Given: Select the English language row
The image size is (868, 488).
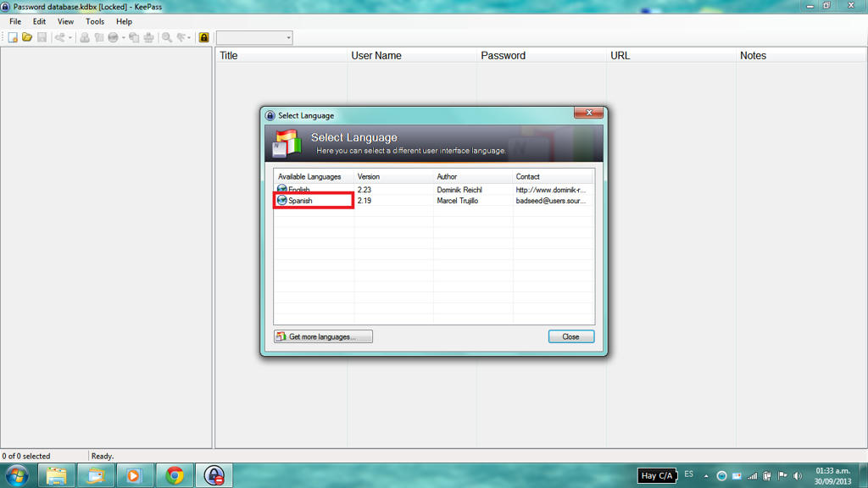Looking at the screenshot, I should [433, 190].
